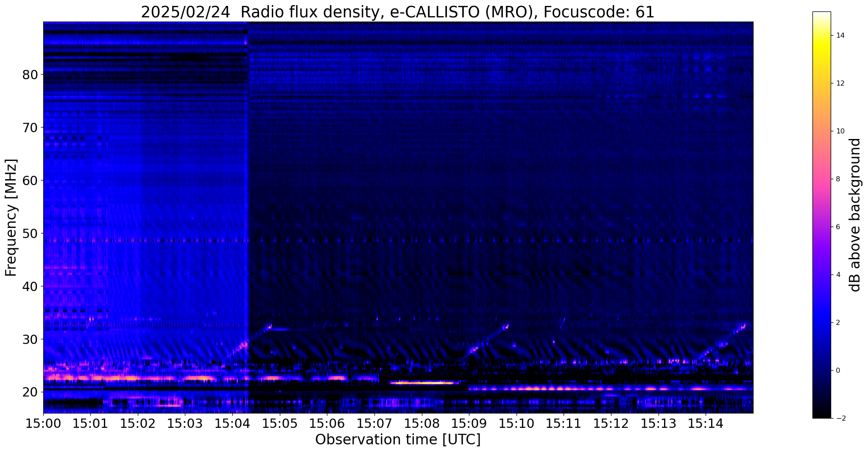Click the colorbar tick label 0
The image size is (868, 452).
(x=838, y=371)
